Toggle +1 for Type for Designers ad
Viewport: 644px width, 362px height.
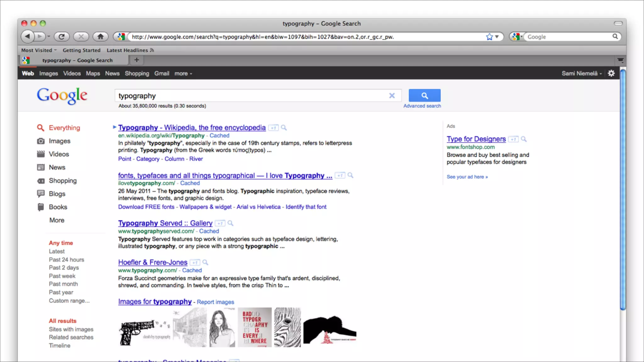[x=513, y=139]
